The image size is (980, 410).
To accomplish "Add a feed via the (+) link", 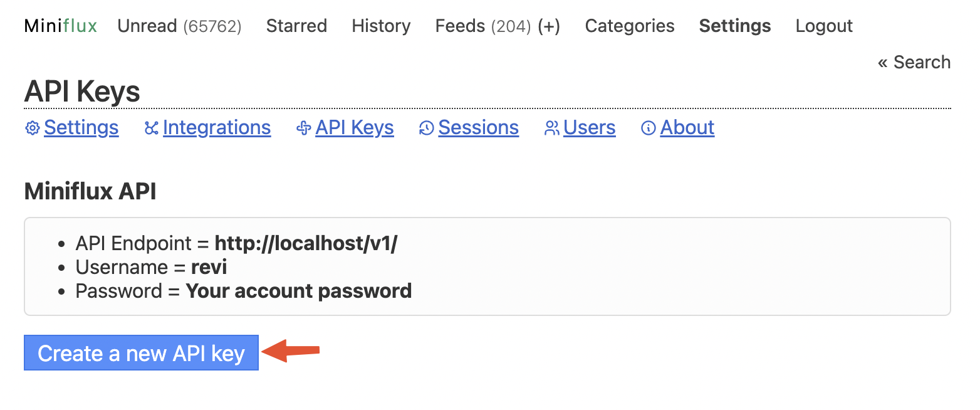I will pos(549,26).
